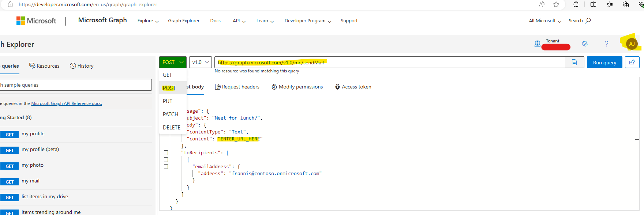Viewport: 644px width, 215px height.
Task: Open browser extensions puzzle icon
Action: (576, 4)
